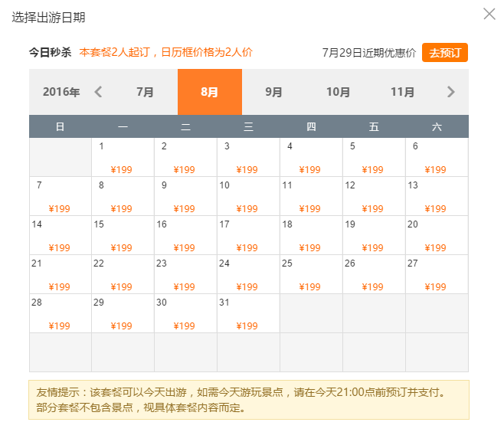
Task: Choose August 20 date cell
Action: (x=437, y=235)
